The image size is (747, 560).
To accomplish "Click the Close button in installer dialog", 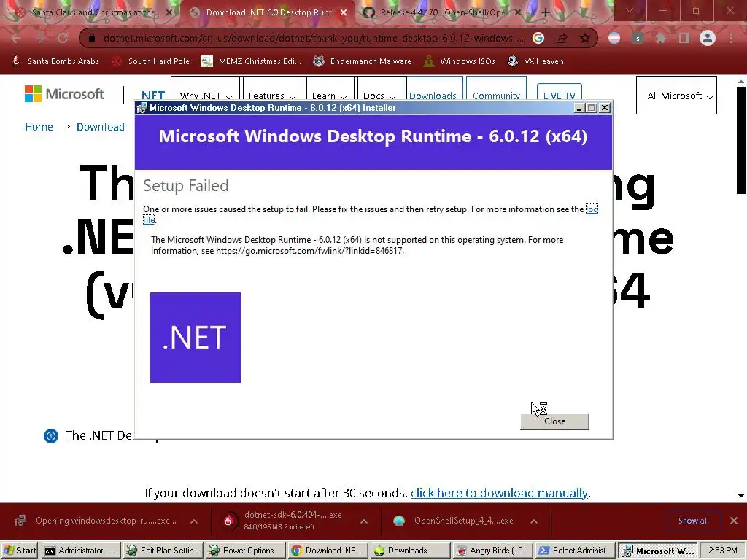I will pyautogui.click(x=554, y=421).
